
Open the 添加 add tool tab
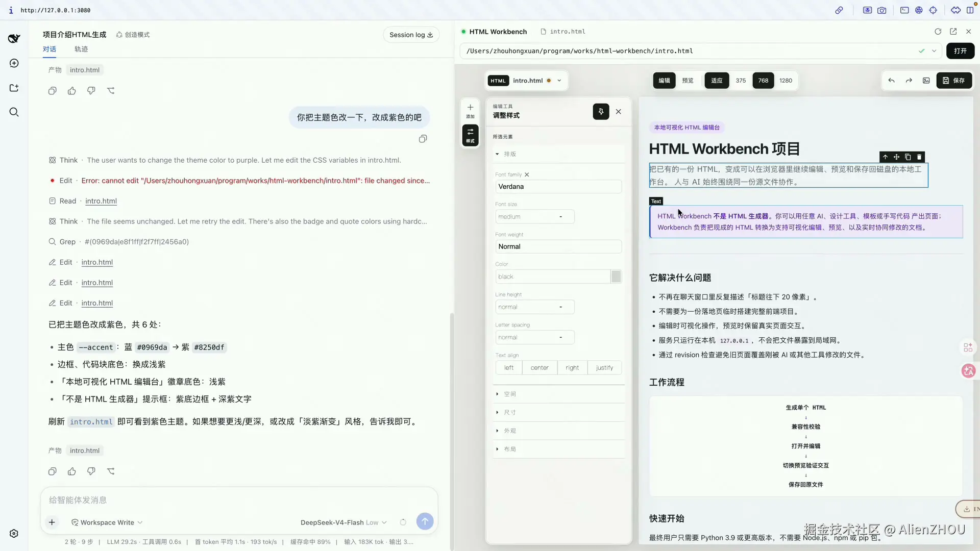(x=470, y=111)
